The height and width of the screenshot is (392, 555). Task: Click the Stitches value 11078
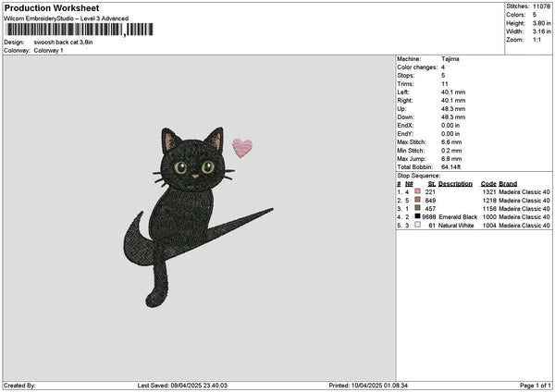[x=541, y=6]
